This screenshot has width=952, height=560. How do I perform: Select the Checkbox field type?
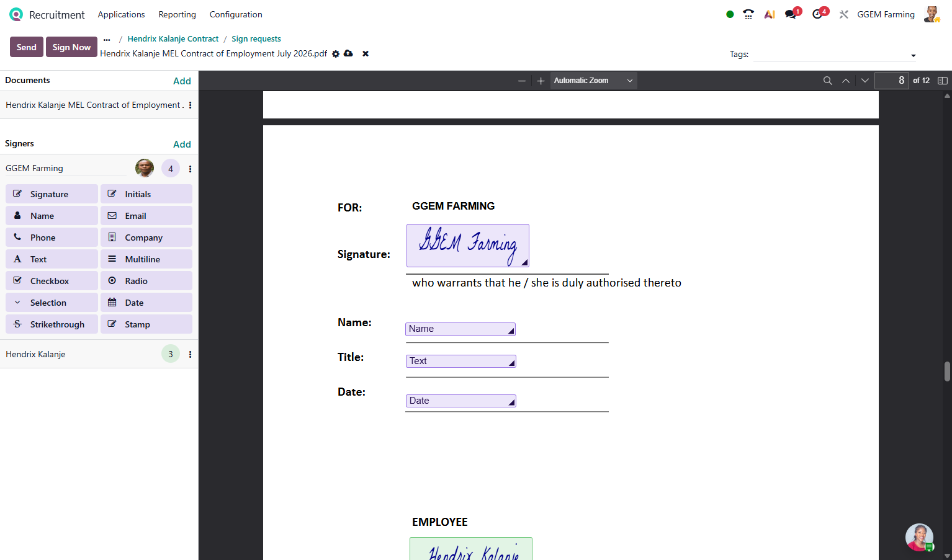[52, 281]
